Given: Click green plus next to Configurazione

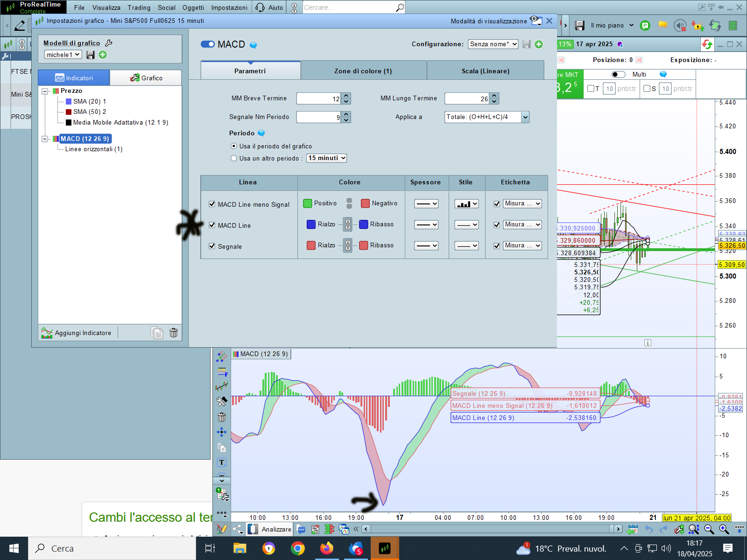Looking at the screenshot, I should click(x=539, y=44).
